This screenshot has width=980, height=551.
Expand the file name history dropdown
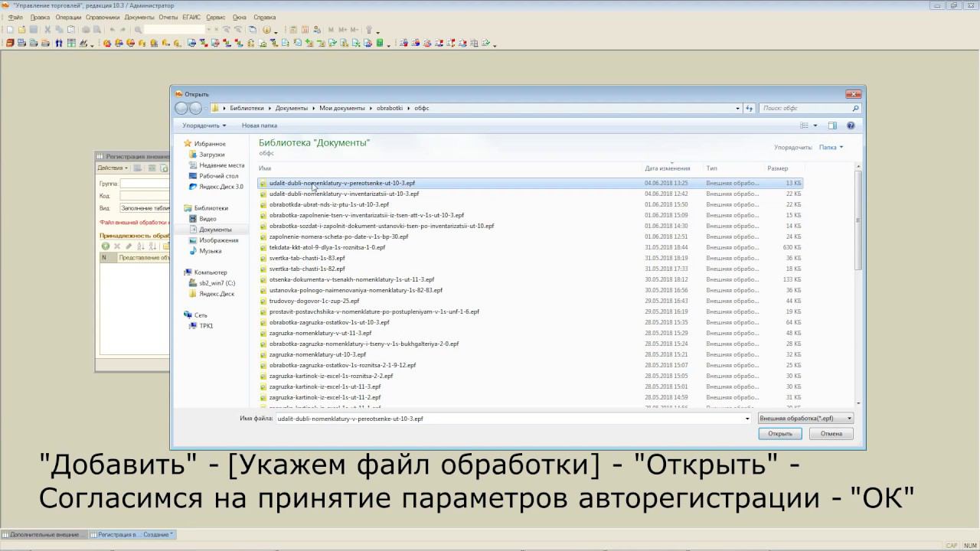coord(747,419)
